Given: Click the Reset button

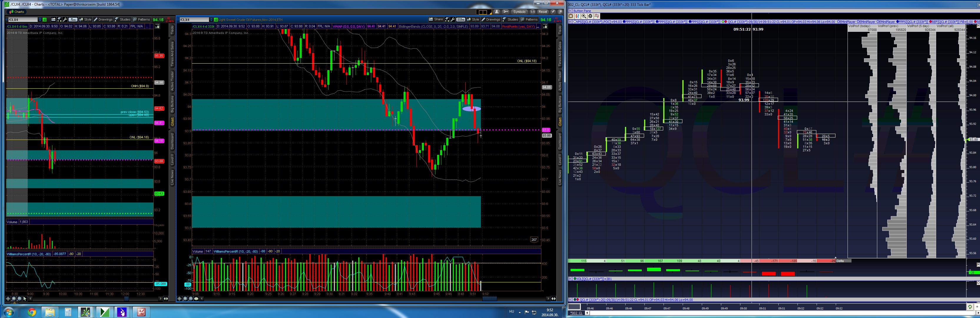Looking at the screenshot, I should 543,12.
